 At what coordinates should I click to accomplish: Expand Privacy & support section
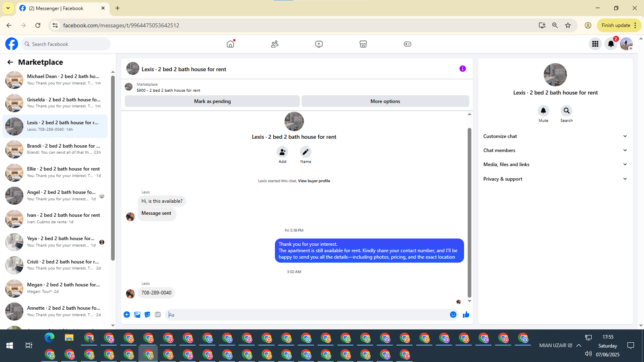pos(555,179)
